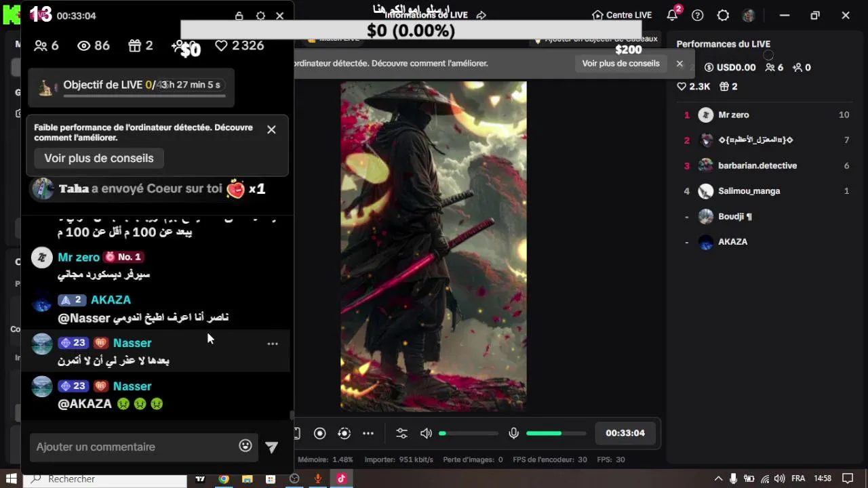Click the Ajouter un objectif de Cadeaux button
868x488 pixels.
click(597, 39)
